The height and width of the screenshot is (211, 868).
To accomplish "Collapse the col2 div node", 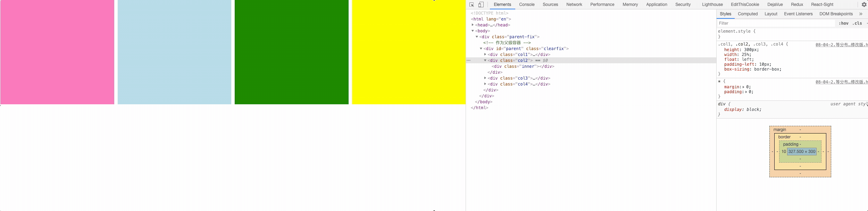I will click(x=485, y=60).
